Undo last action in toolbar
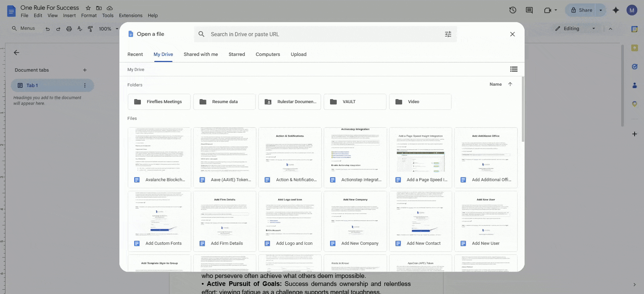This screenshot has height=294, width=644. coord(48,29)
